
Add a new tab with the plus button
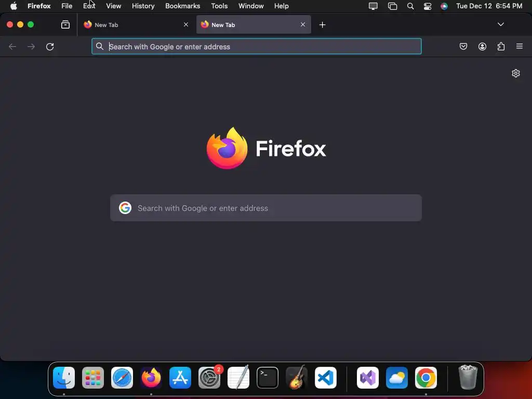pyautogui.click(x=322, y=25)
